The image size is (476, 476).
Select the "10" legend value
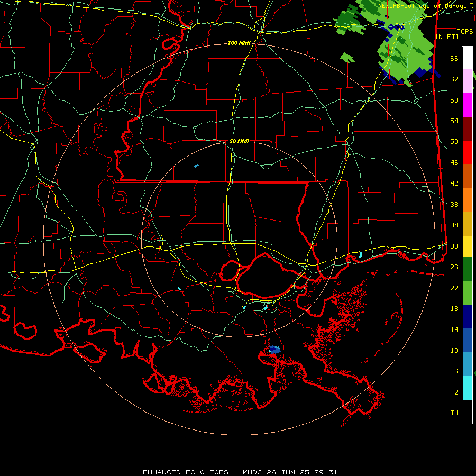tap(454, 350)
